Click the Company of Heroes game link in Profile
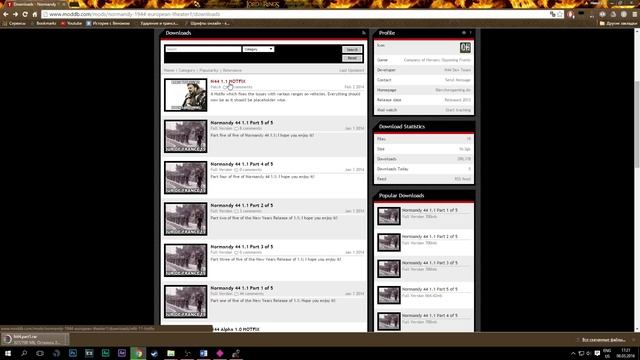 pos(437,60)
